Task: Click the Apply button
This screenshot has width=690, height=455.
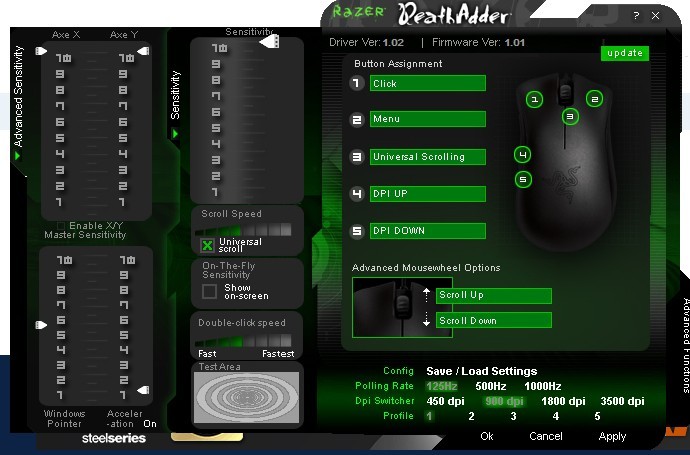Action: click(x=612, y=437)
